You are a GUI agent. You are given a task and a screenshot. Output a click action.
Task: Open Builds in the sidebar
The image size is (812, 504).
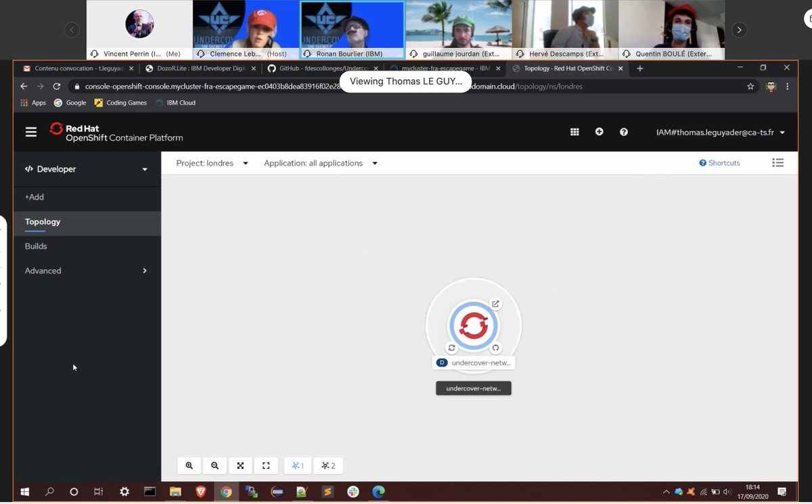pyautogui.click(x=87, y=246)
